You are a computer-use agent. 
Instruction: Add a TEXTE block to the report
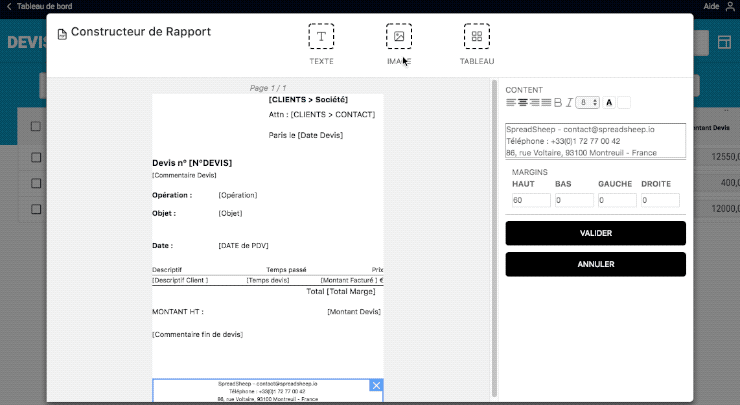coord(321,36)
